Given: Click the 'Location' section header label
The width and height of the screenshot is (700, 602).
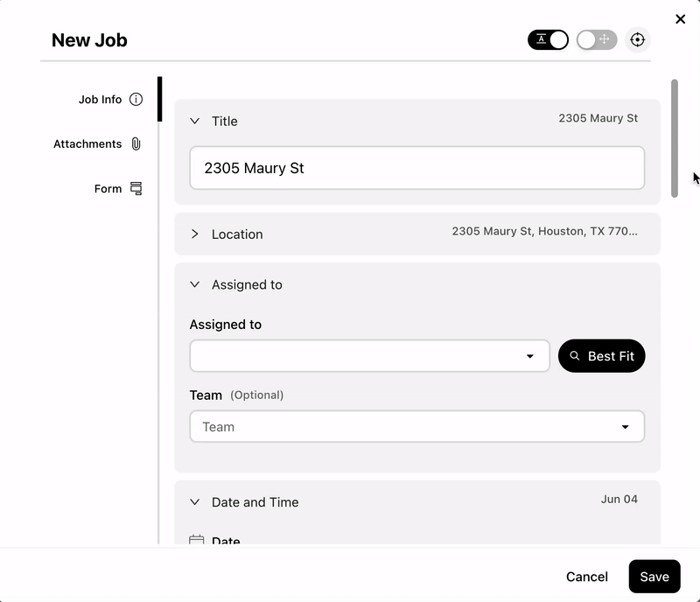Looking at the screenshot, I should pos(237,234).
